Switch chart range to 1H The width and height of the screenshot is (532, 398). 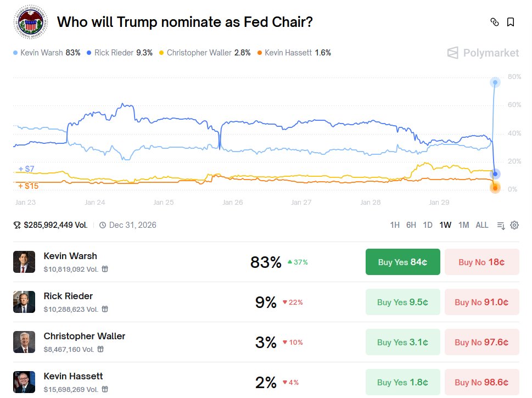point(395,225)
